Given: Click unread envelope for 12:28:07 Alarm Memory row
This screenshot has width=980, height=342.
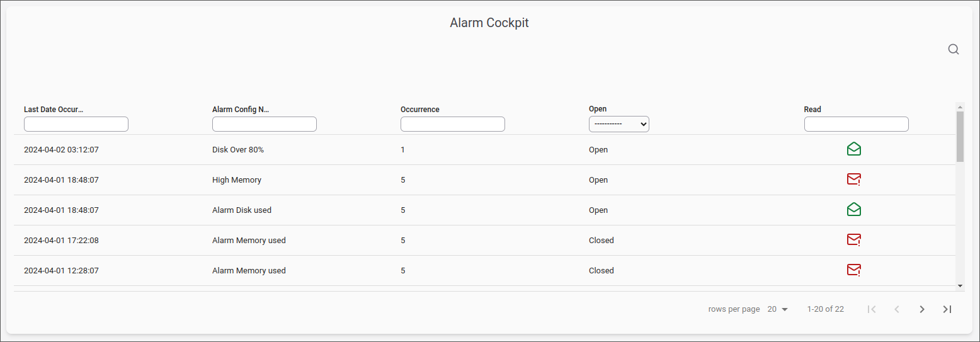Looking at the screenshot, I should pos(854,270).
